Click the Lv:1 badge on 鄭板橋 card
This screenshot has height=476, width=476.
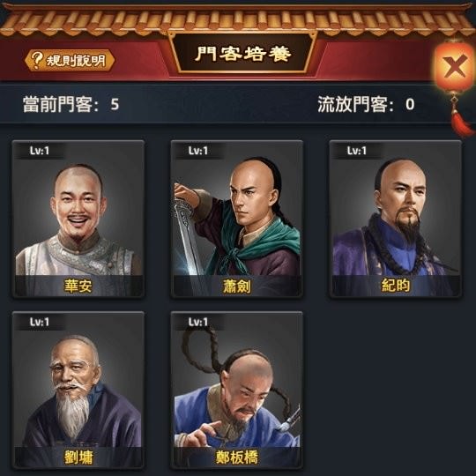[x=198, y=322]
